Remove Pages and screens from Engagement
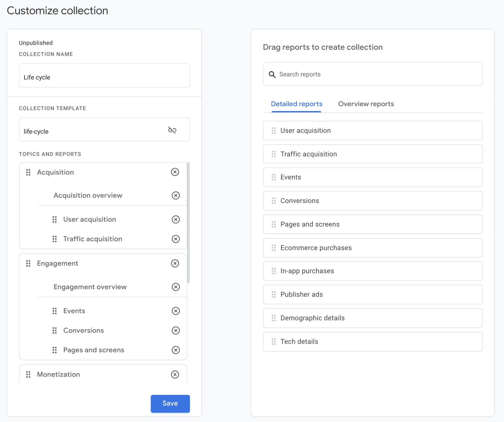The width and height of the screenshot is (504, 422). tap(176, 350)
